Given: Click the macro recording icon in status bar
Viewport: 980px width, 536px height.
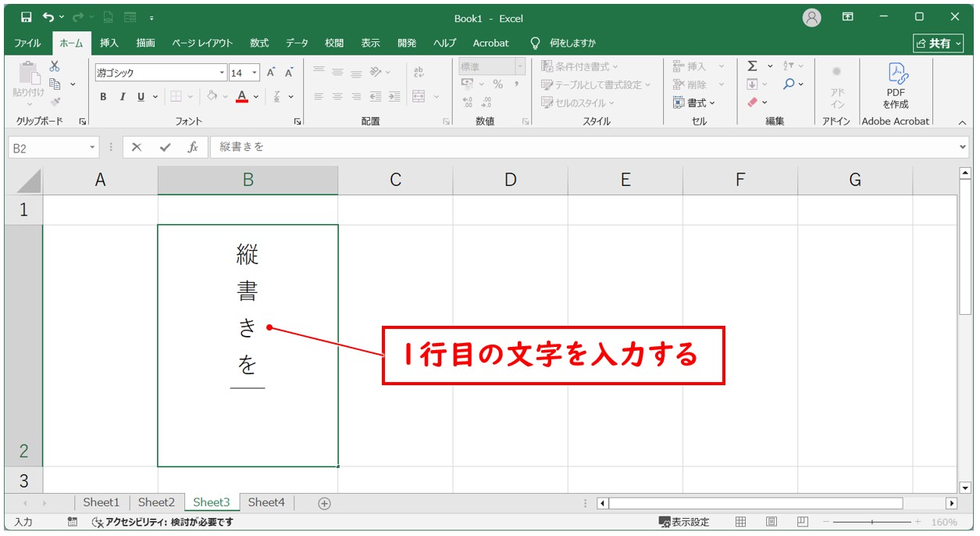Looking at the screenshot, I should coord(73,522).
